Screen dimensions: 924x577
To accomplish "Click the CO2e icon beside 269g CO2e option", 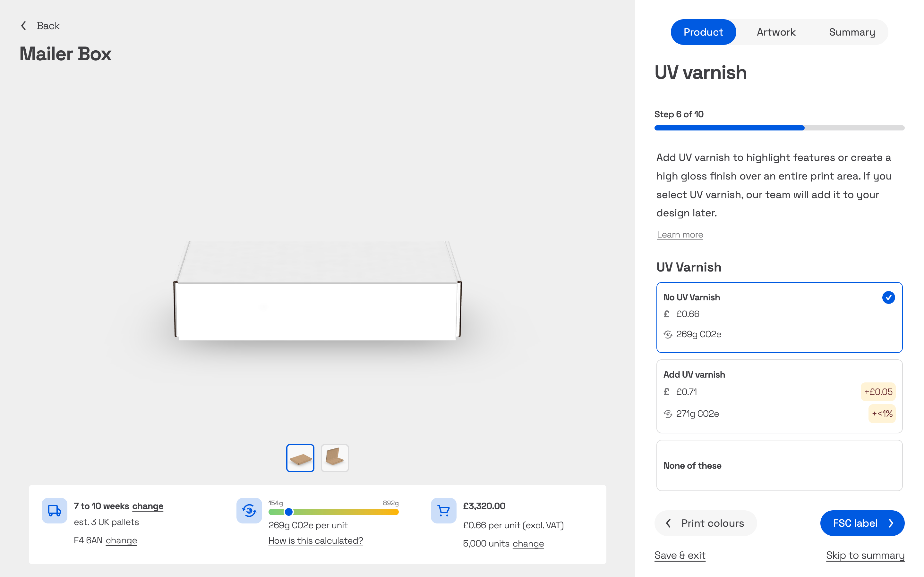I will [x=667, y=334].
